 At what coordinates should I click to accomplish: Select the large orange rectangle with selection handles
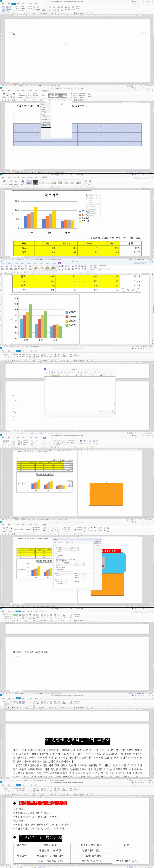click(106, 494)
